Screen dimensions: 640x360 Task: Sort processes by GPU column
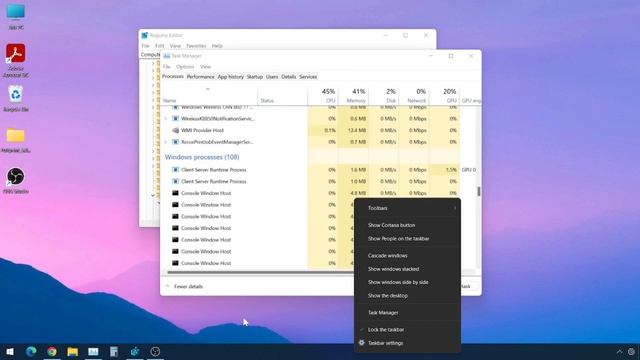coord(444,96)
